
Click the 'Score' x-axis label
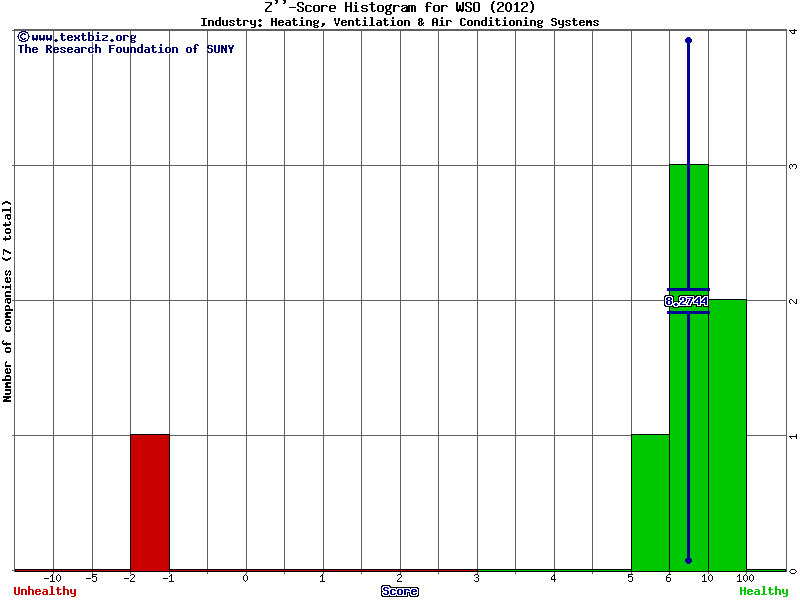[x=400, y=591]
